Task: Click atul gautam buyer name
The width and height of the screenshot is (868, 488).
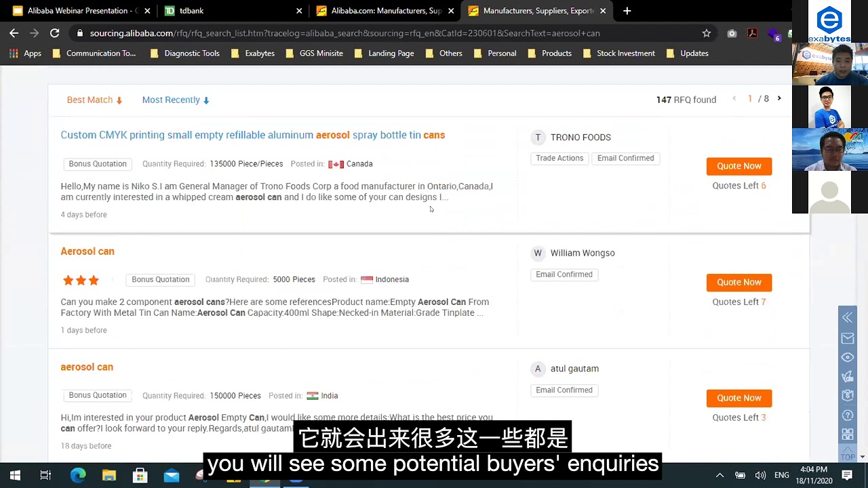Action: pos(574,369)
